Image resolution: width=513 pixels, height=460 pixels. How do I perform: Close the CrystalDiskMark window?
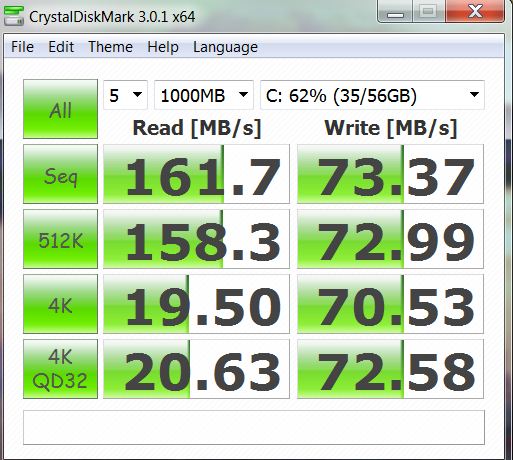point(475,11)
